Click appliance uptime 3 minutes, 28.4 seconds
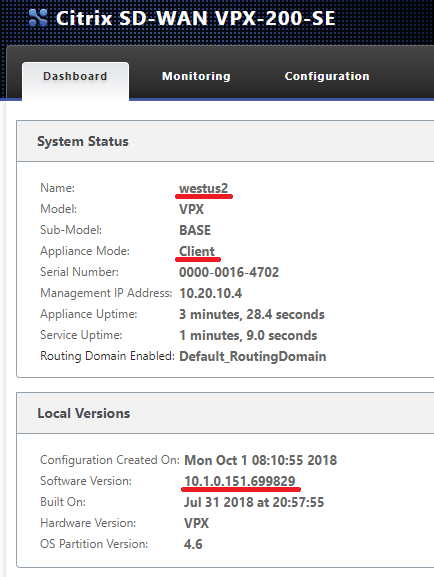The image size is (434, 577). [x=252, y=314]
